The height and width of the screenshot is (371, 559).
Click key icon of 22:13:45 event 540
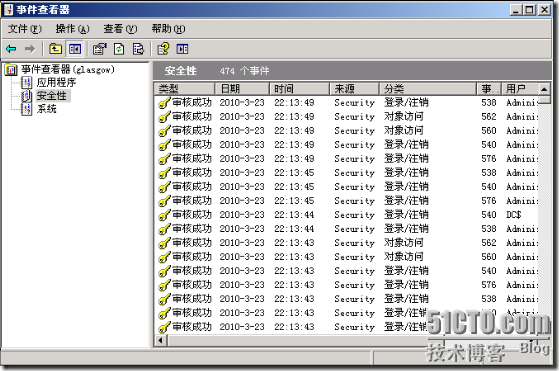pyautogui.click(x=164, y=187)
